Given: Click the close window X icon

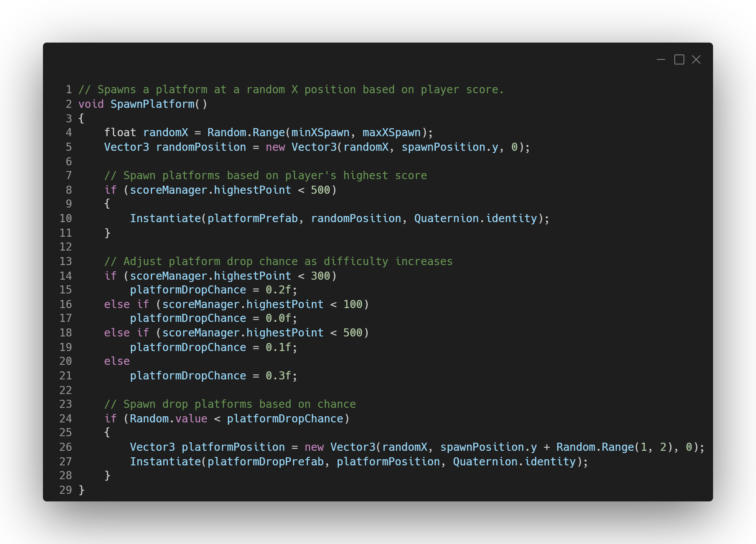Looking at the screenshot, I should pyautogui.click(x=696, y=59).
